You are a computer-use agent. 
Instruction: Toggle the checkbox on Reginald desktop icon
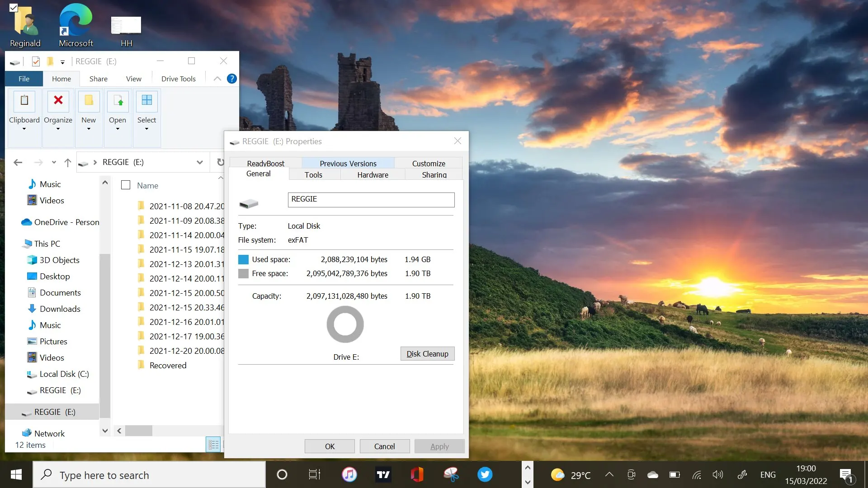[x=14, y=8]
